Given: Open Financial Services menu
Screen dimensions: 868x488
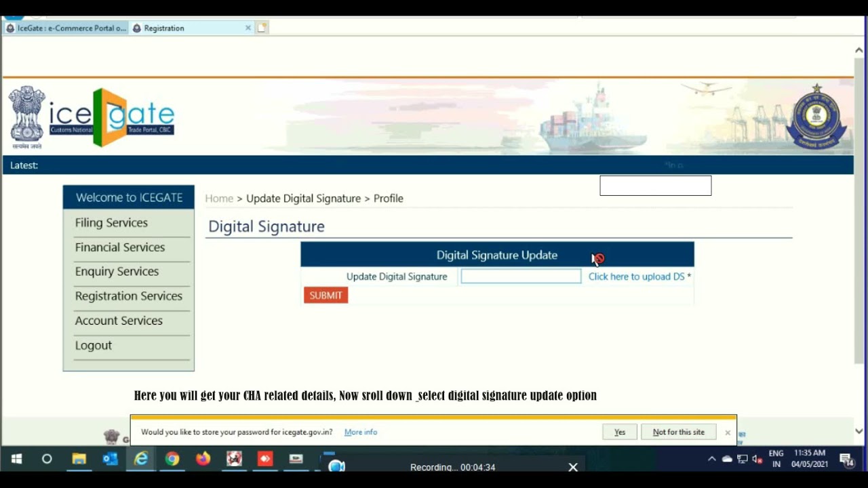Looking at the screenshot, I should [120, 247].
